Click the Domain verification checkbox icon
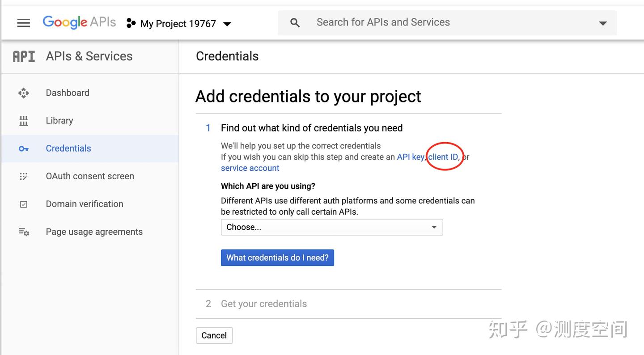 pos(24,204)
